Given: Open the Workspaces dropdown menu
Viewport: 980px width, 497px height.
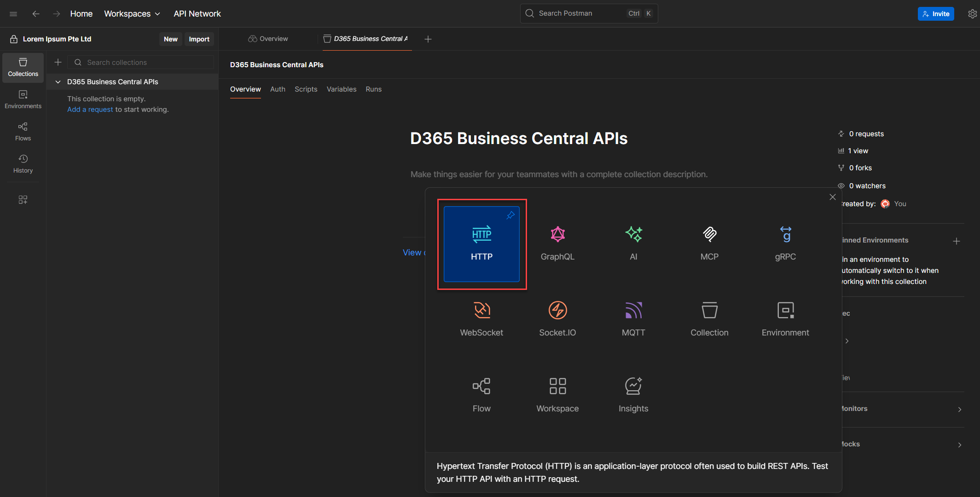Looking at the screenshot, I should pyautogui.click(x=132, y=14).
